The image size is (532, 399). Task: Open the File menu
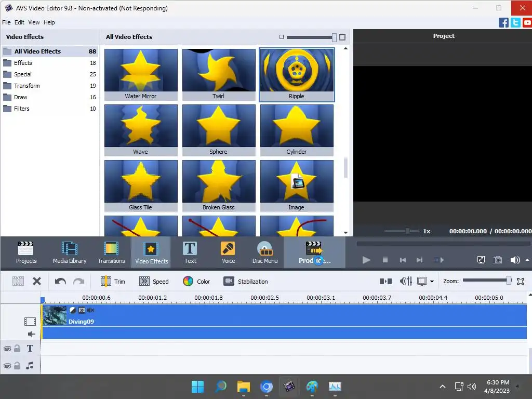[6, 22]
